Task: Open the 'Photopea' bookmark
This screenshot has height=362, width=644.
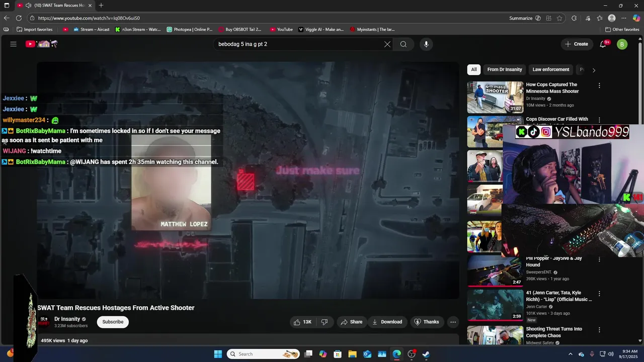Action: click(x=190, y=30)
